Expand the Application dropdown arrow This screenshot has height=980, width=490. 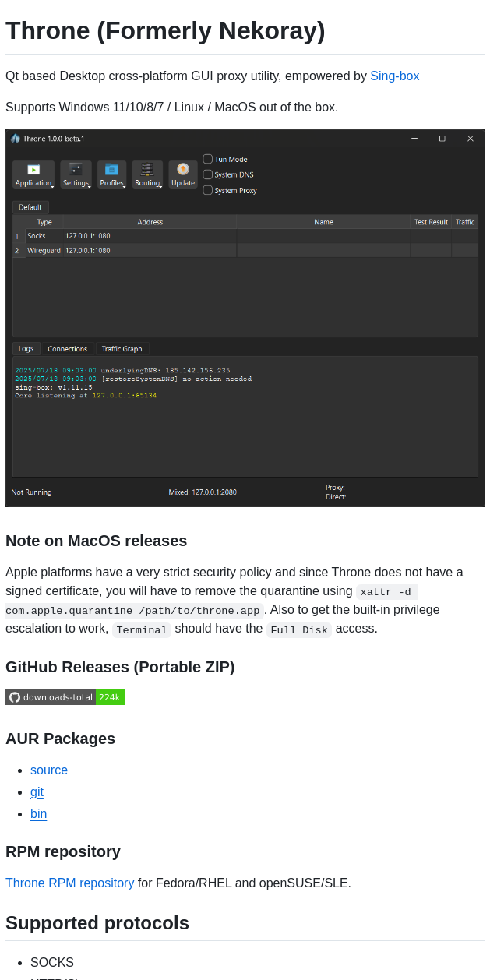pos(53,186)
